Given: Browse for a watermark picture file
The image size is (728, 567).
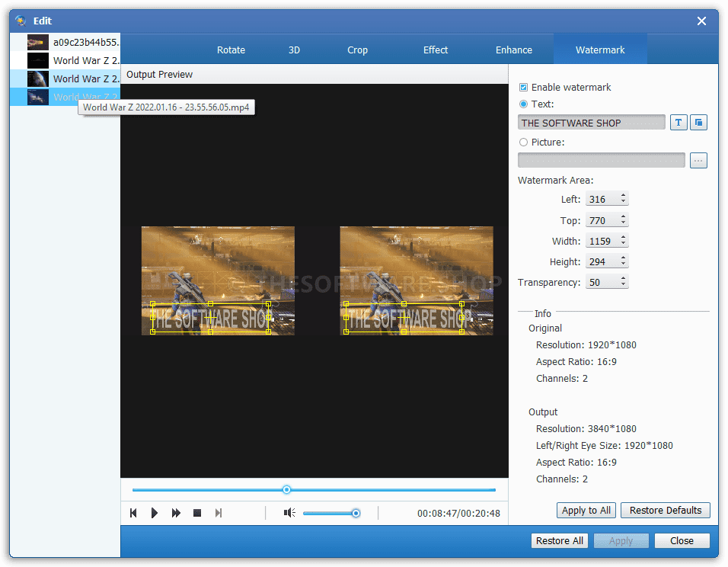Looking at the screenshot, I should (698, 160).
